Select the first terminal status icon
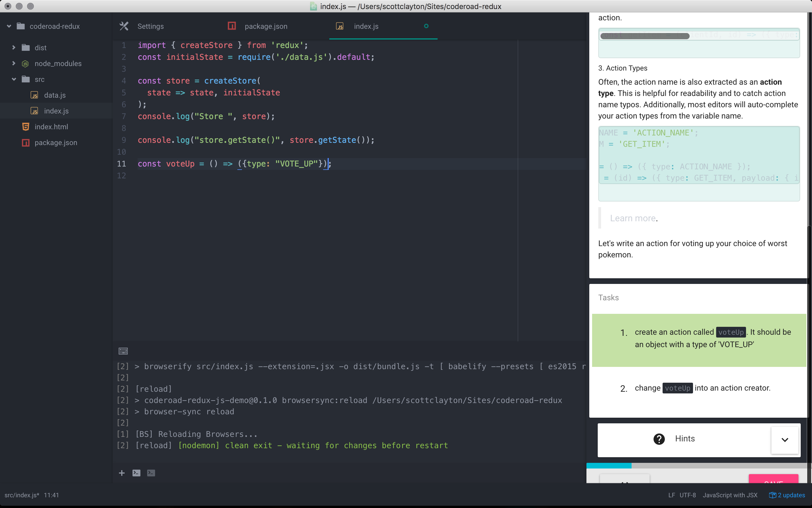This screenshot has width=812, height=508. tap(136, 473)
